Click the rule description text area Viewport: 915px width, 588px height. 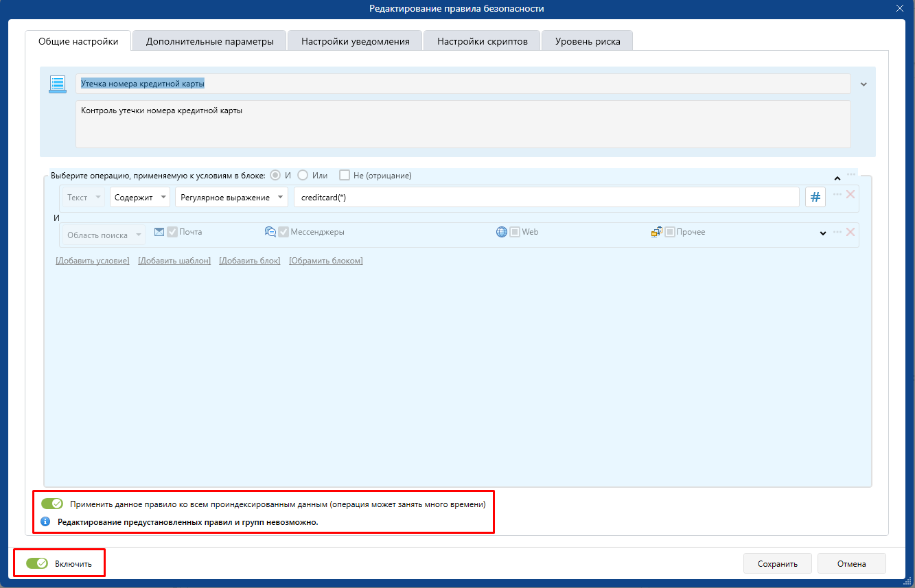coord(463,124)
